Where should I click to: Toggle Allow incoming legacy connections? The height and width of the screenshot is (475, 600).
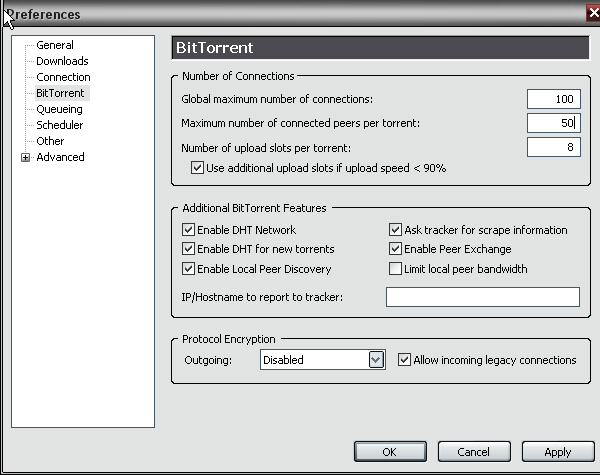coord(404,360)
